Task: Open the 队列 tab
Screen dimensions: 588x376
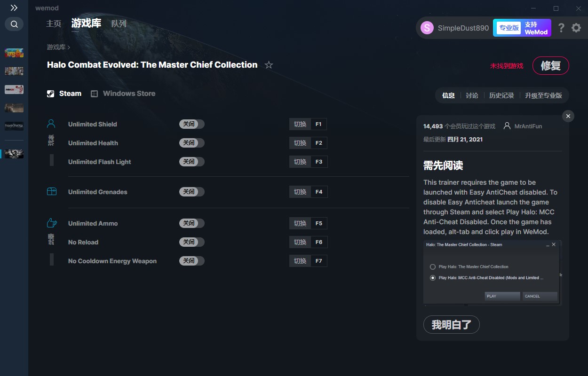Action: click(x=119, y=23)
